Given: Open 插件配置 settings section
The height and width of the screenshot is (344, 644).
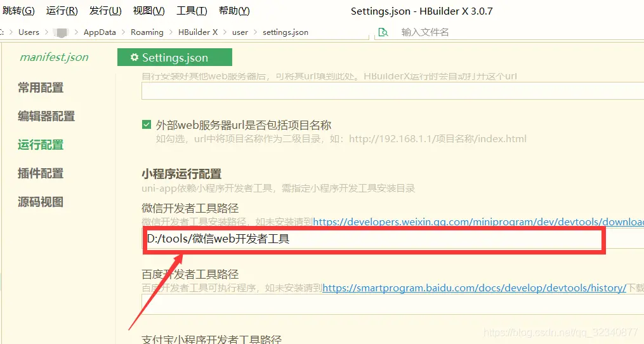Looking at the screenshot, I should pos(41,173).
